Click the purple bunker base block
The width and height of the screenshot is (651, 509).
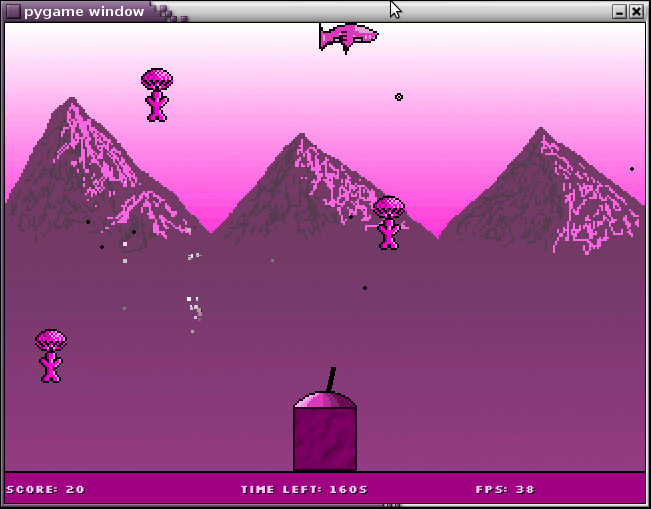click(x=325, y=438)
